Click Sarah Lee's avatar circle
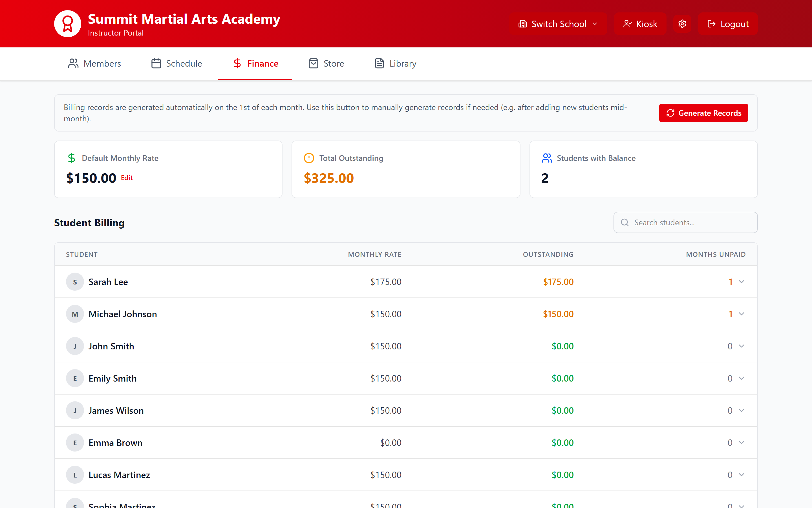Image resolution: width=812 pixels, height=508 pixels. pyautogui.click(x=75, y=282)
